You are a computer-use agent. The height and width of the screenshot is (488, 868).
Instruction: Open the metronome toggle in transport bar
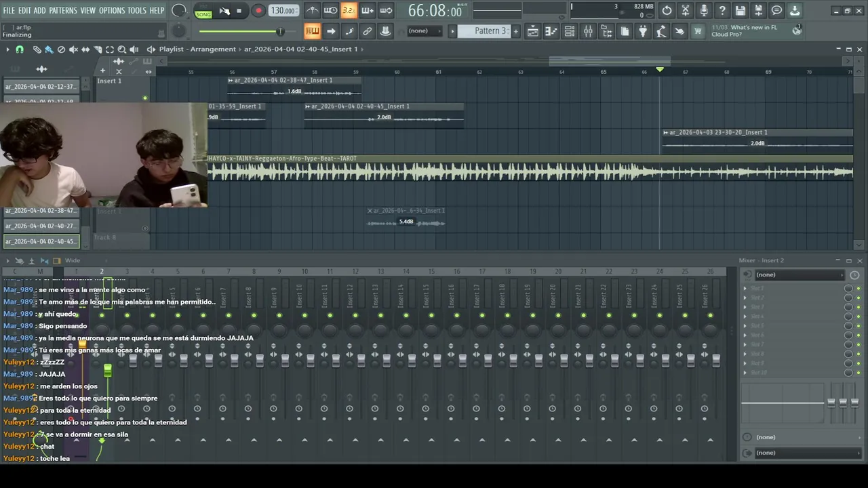click(x=312, y=10)
